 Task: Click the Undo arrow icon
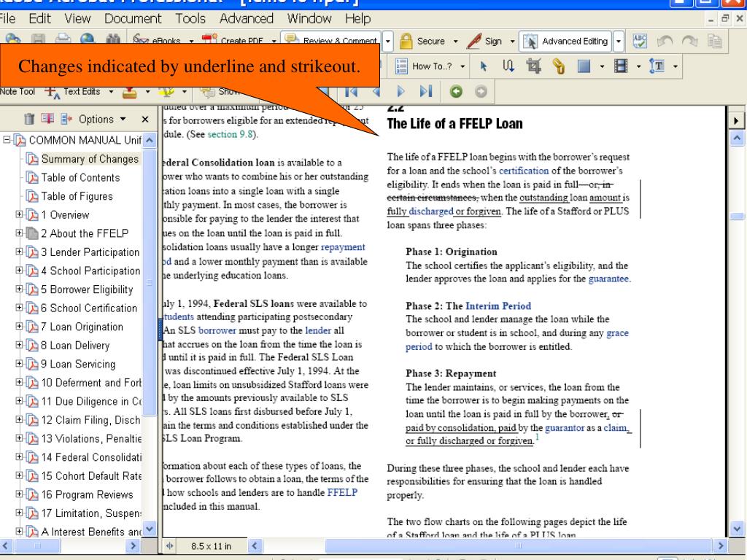[665, 42]
